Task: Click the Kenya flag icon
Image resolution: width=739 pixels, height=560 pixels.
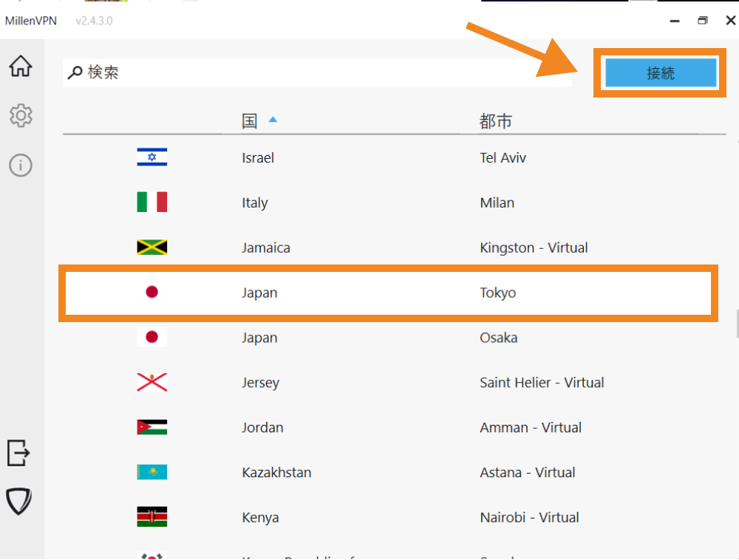Action: 151,517
